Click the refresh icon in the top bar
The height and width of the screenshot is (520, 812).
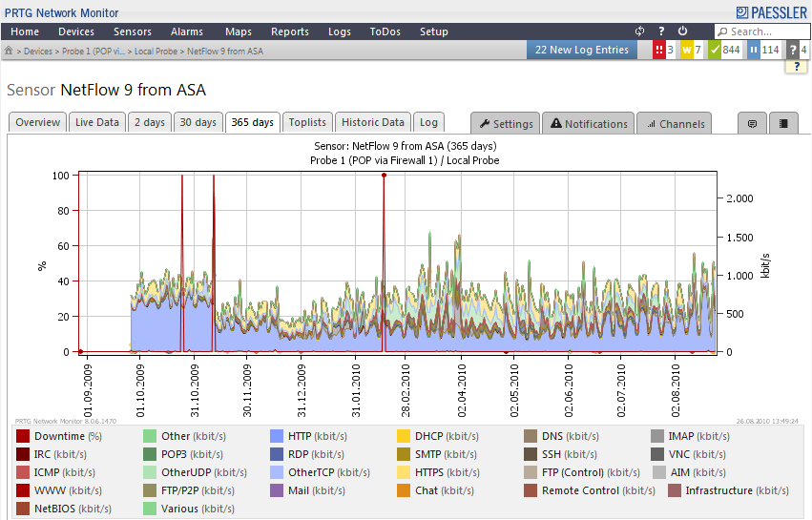(639, 31)
